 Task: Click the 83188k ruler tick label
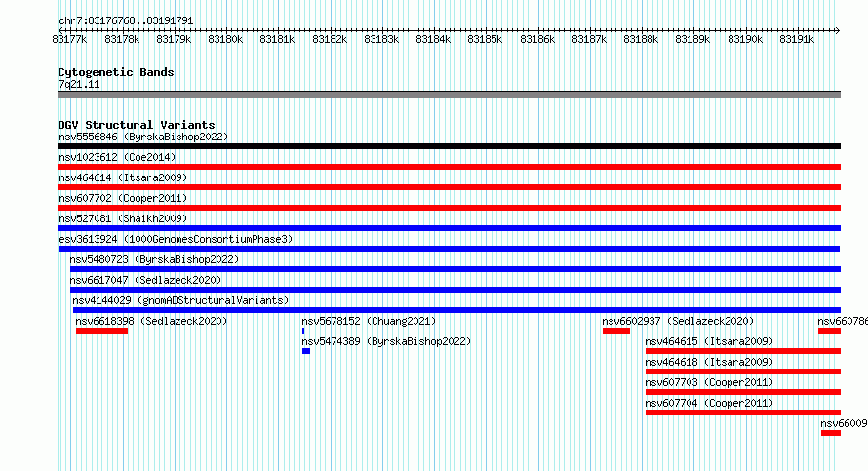(x=641, y=39)
